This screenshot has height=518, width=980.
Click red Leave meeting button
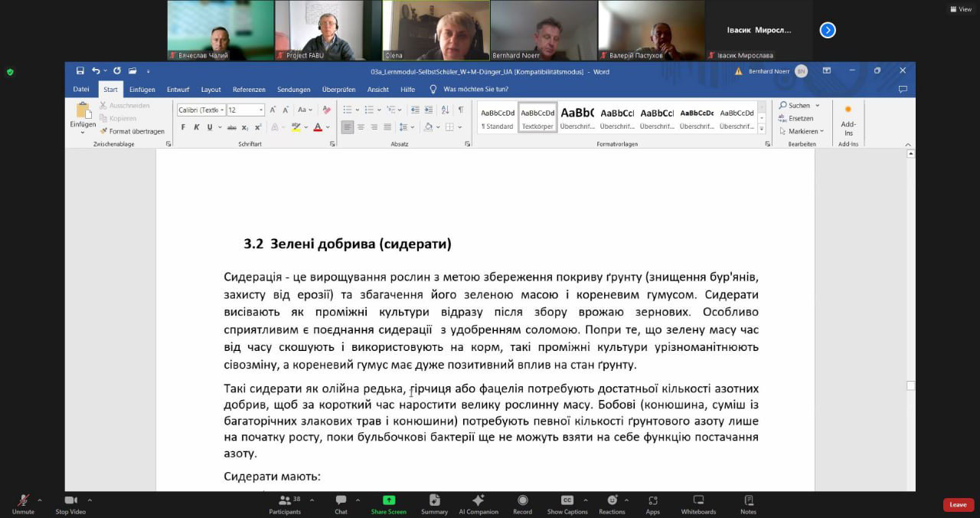click(x=958, y=505)
